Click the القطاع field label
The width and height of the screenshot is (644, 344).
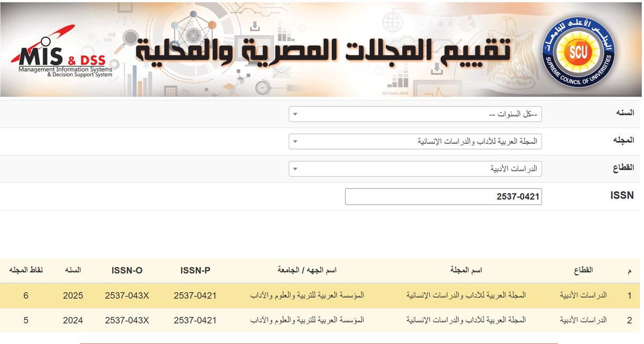623,168
